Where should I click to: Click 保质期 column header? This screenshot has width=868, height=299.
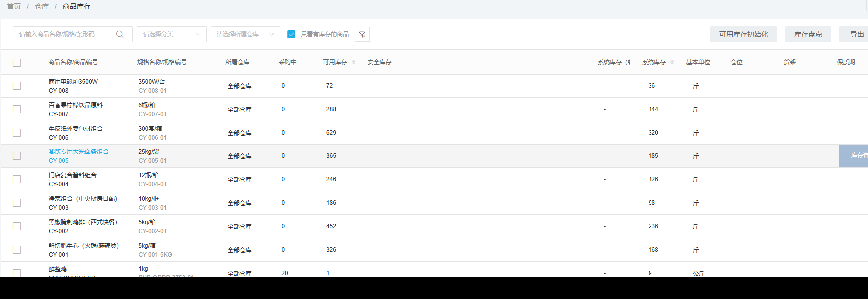(846, 62)
